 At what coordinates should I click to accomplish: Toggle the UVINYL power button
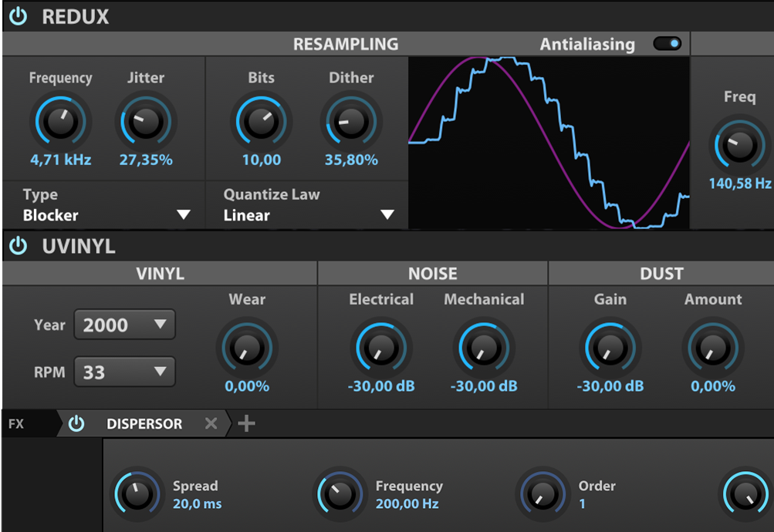point(19,245)
